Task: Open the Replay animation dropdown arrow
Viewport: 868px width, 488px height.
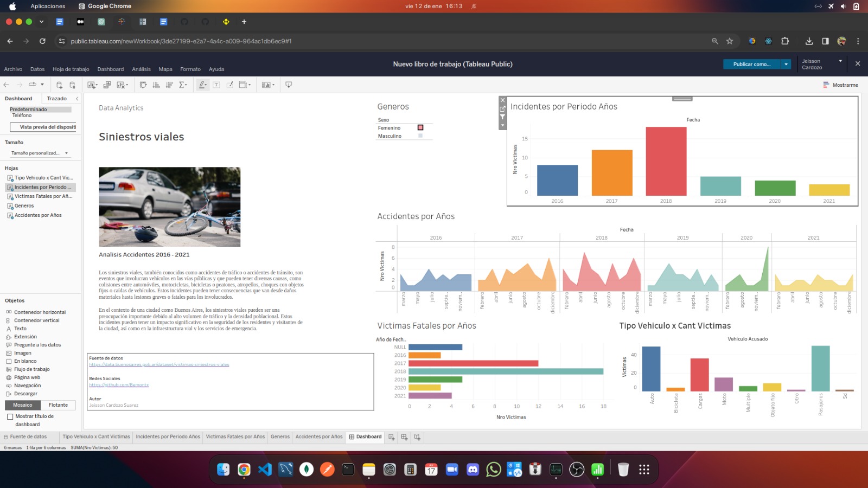Action: [x=42, y=85]
